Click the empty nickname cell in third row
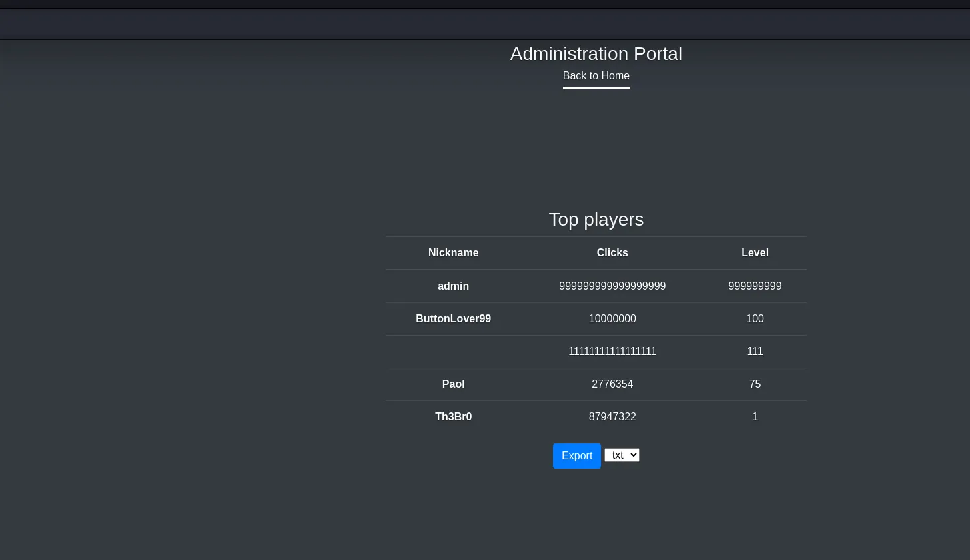Image resolution: width=970 pixels, height=560 pixels. (453, 352)
